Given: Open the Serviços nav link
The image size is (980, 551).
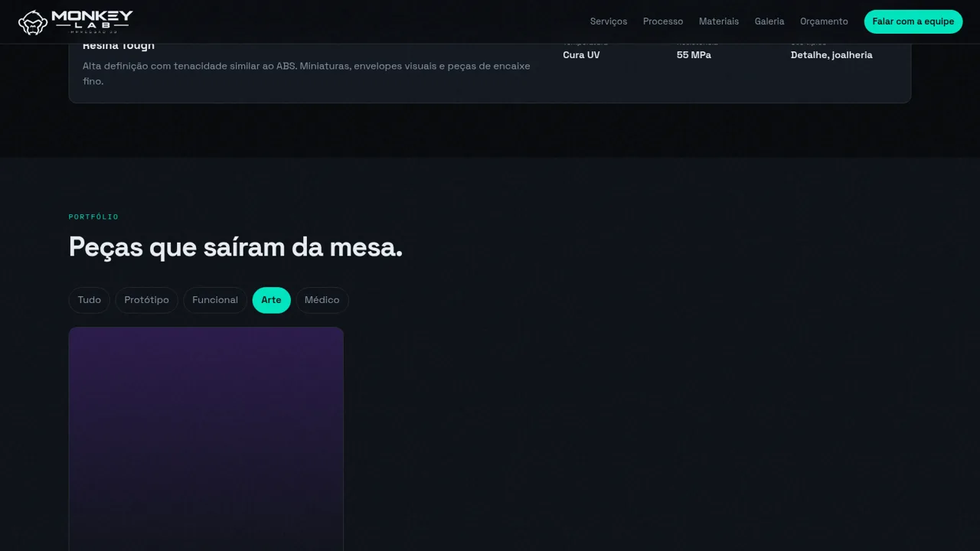Looking at the screenshot, I should coord(609,21).
